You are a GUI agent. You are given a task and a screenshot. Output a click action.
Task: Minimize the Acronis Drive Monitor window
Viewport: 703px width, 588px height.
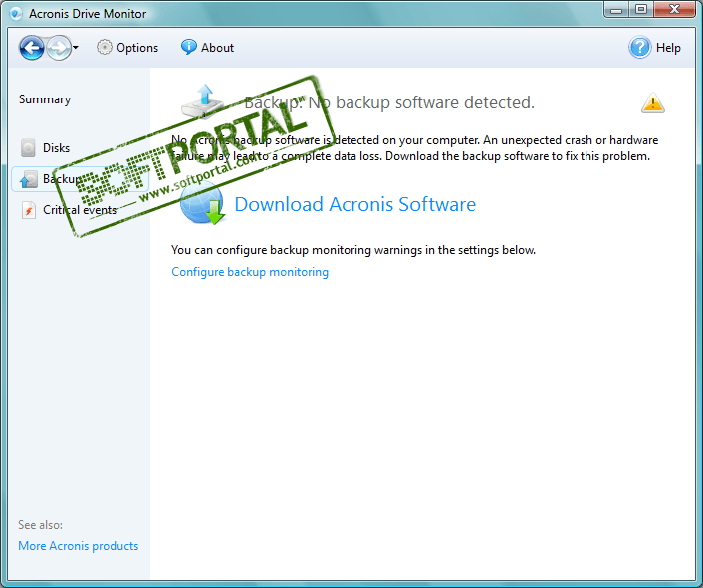coord(616,10)
